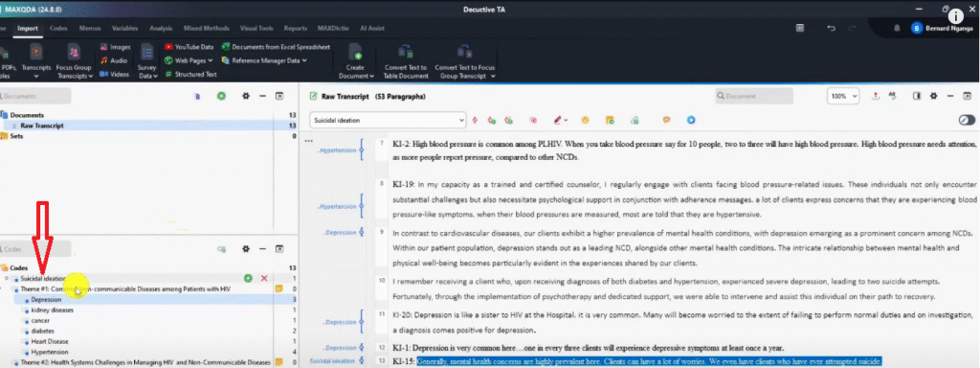Open the Memos ribbon tab
The height and width of the screenshot is (368, 980).
pos(89,28)
